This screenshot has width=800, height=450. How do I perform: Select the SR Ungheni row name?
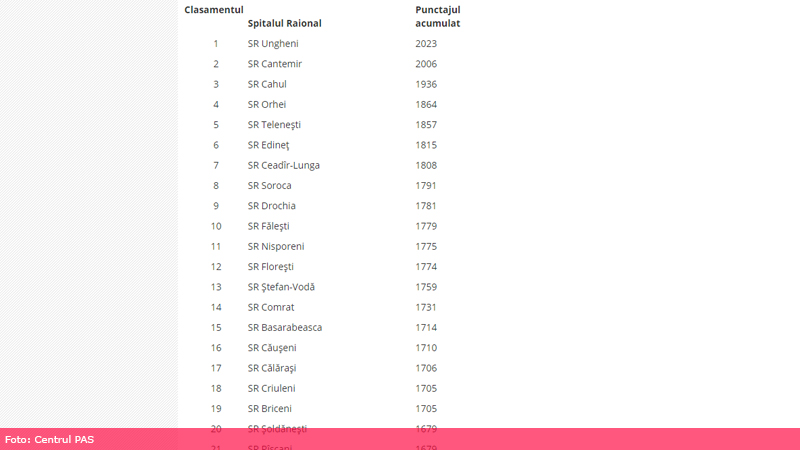click(x=273, y=44)
